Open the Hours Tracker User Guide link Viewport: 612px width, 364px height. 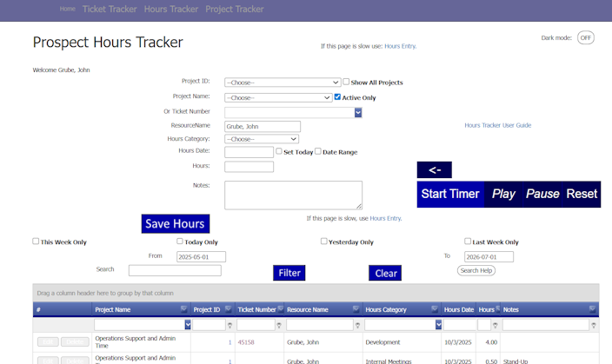point(497,125)
